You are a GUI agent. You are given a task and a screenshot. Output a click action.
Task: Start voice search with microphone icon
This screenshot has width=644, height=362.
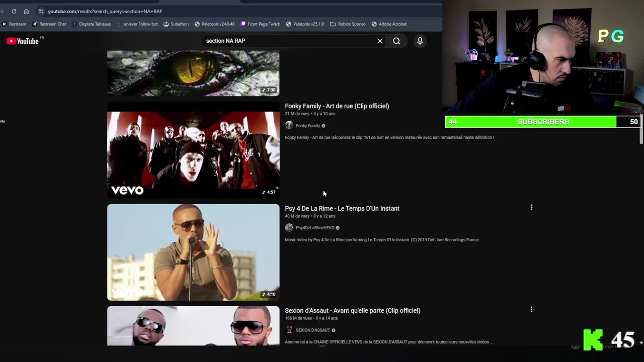click(x=420, y=41)
